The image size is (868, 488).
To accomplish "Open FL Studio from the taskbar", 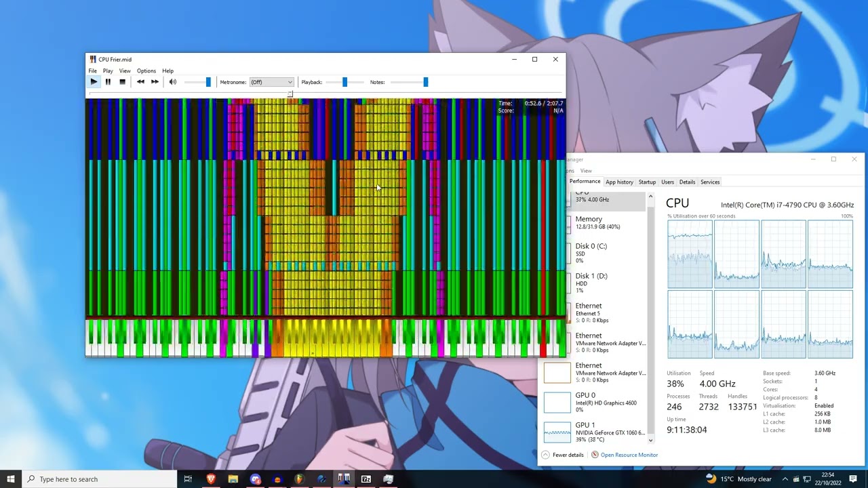I will coord(299,479).
